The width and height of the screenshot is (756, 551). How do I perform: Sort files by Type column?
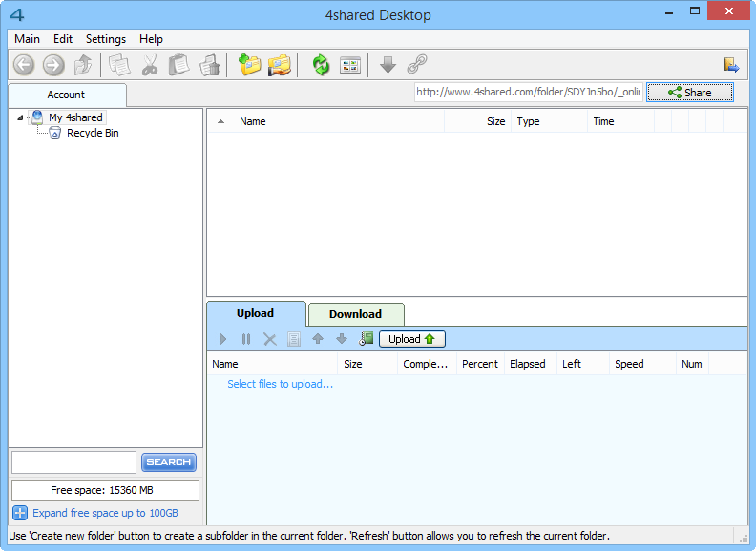(549, 121)
